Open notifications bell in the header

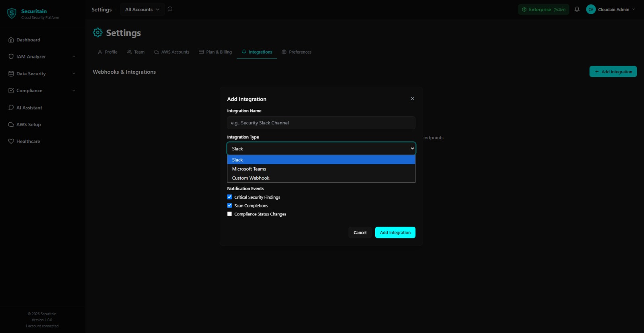577,9
